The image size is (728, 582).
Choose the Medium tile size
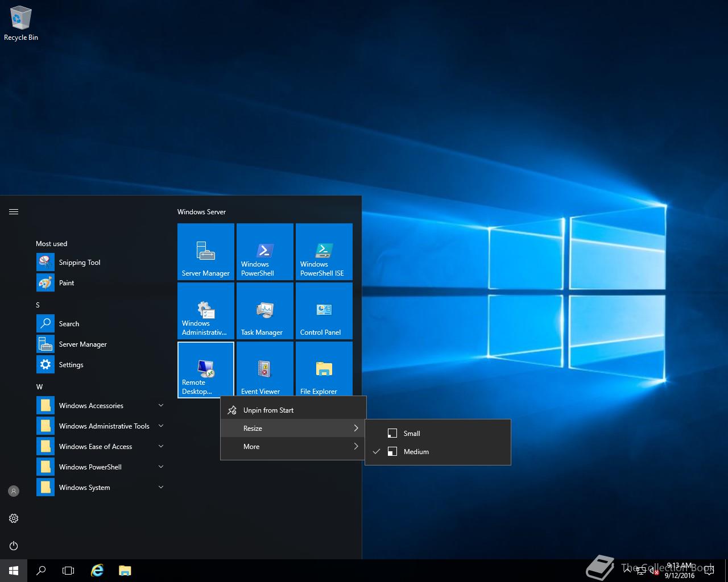coord(438,452)
